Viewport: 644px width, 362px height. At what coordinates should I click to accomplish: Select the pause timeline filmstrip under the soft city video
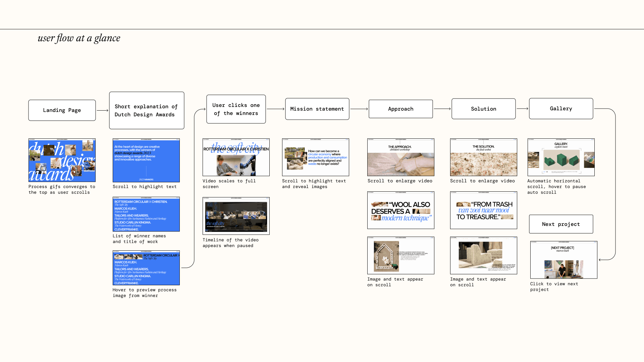[x=236, y=215]
